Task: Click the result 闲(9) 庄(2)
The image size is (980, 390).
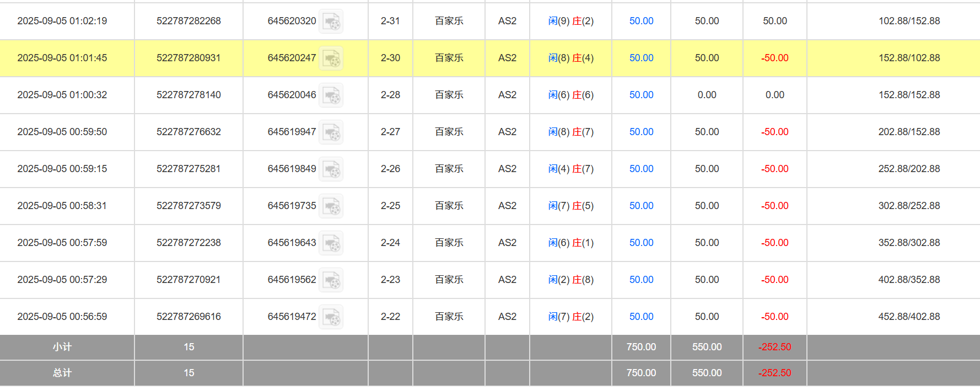Action: (x=570, y=21)
